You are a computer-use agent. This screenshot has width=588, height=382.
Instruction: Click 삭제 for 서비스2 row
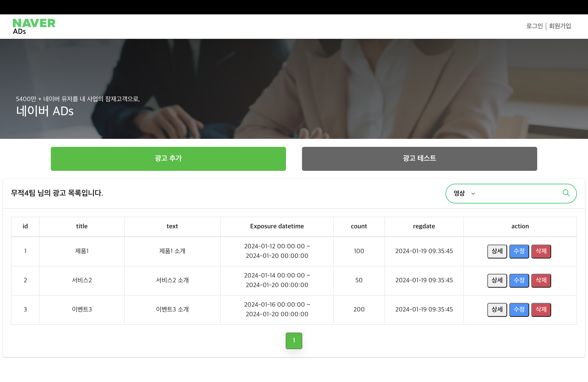541,280
